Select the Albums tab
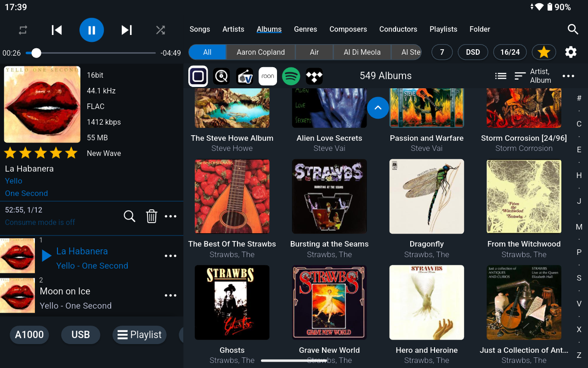Image resolution: width=588 pixels, height=368 pixels. (269, 29)
